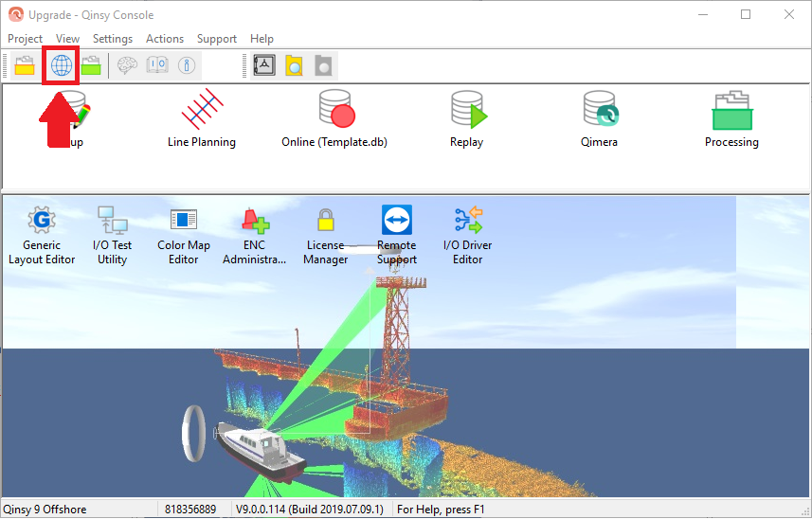The image size is (812, 519).
Task: Open the Processing module
Action: [731, 118]
